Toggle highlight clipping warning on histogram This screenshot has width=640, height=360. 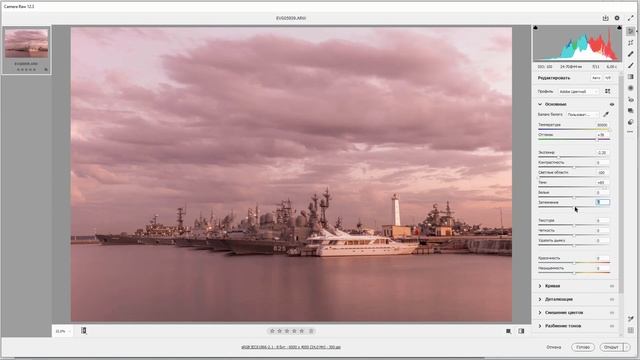619,28
